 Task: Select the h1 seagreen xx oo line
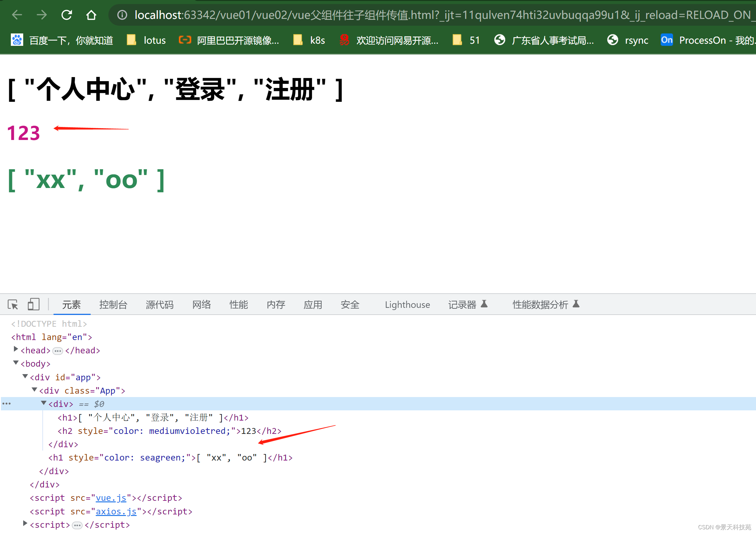point(171,458)
